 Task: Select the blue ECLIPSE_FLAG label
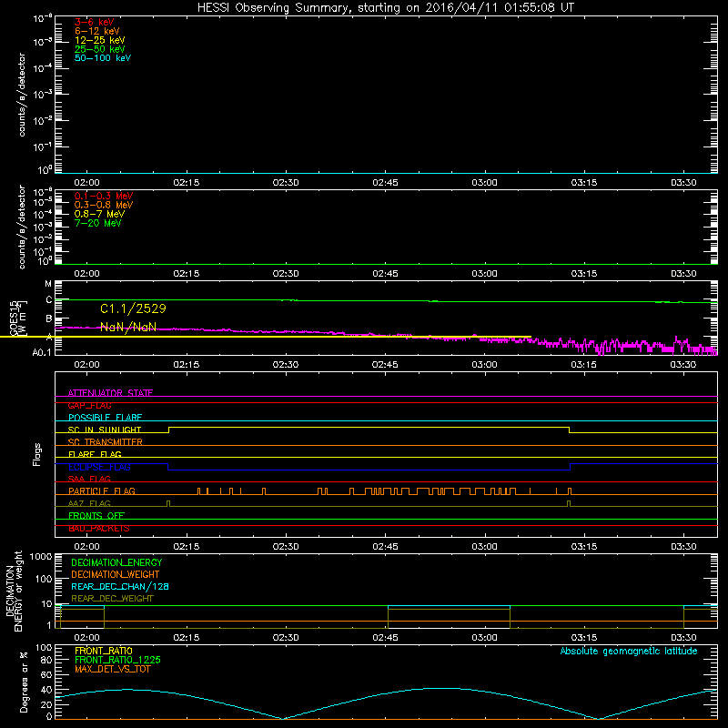click(x=99, y=467)
